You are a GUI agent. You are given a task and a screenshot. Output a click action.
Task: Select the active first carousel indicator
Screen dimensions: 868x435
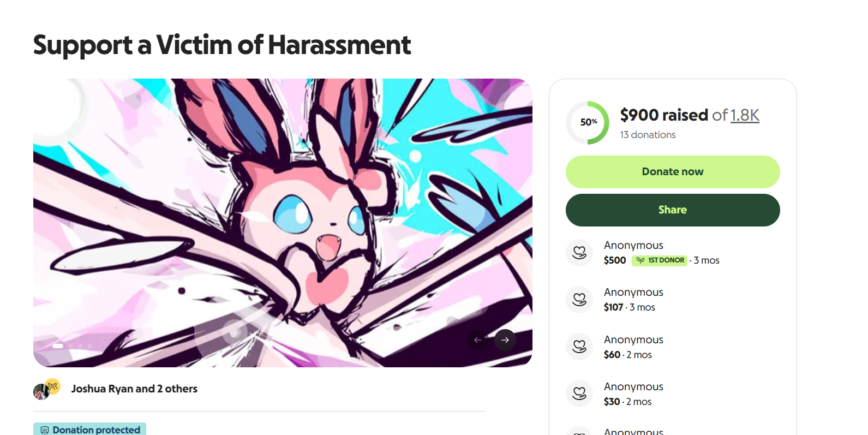pos(58,346)
